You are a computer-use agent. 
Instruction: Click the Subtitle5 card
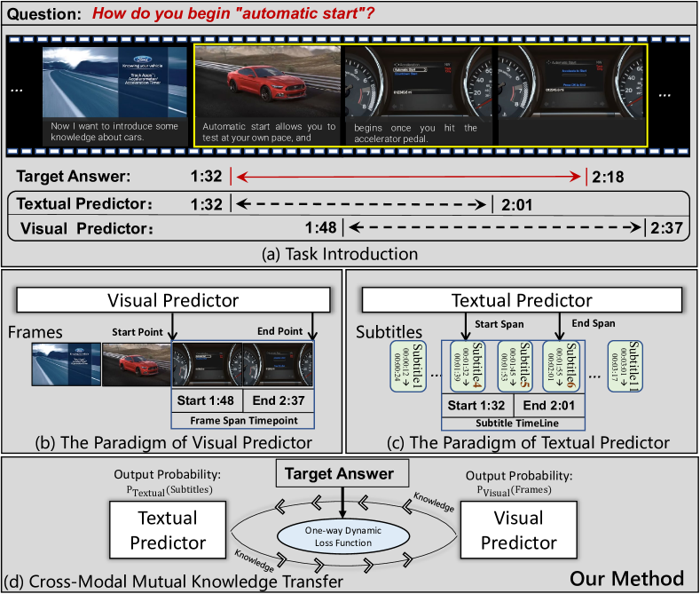[x=515, y=367]
